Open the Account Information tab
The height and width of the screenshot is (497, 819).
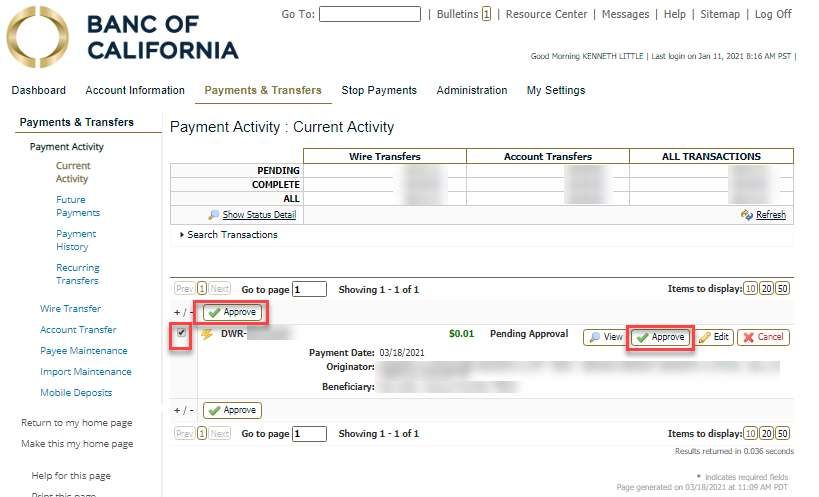pyautogui.click(x=135, y=90)
